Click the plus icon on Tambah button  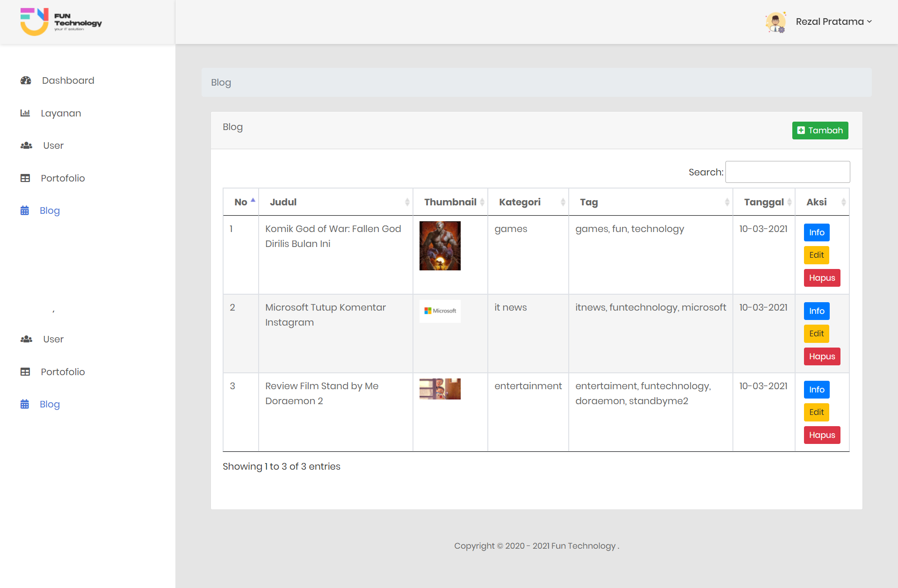801,131
